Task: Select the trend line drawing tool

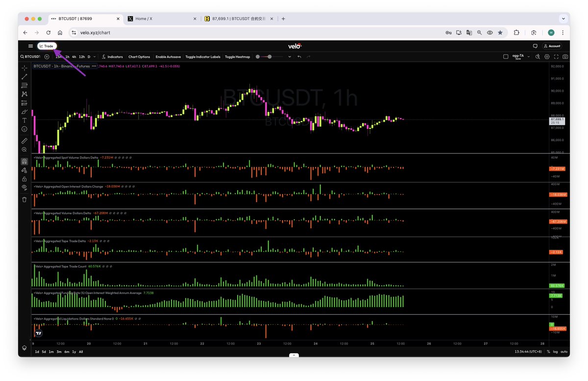Action: tap(24, 76)
